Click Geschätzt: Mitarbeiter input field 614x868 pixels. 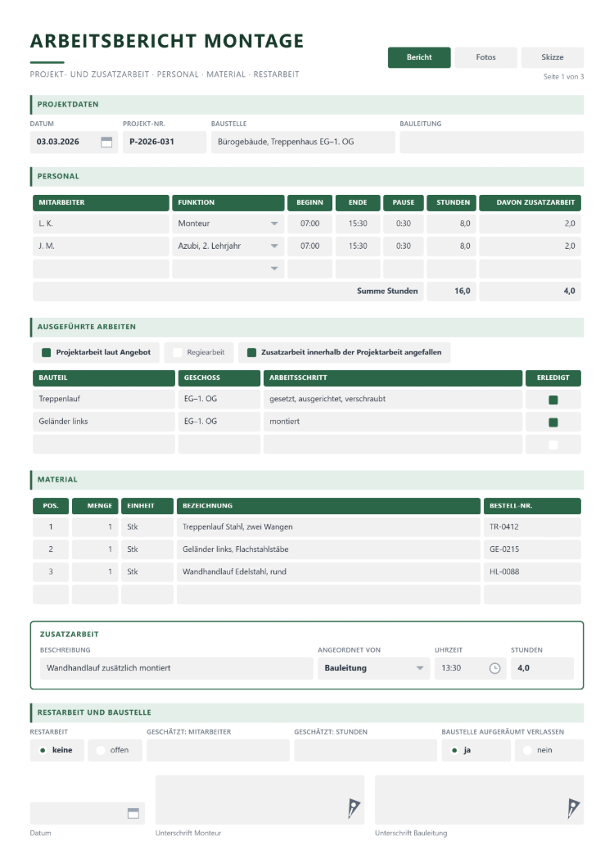[x=218, y=751]
